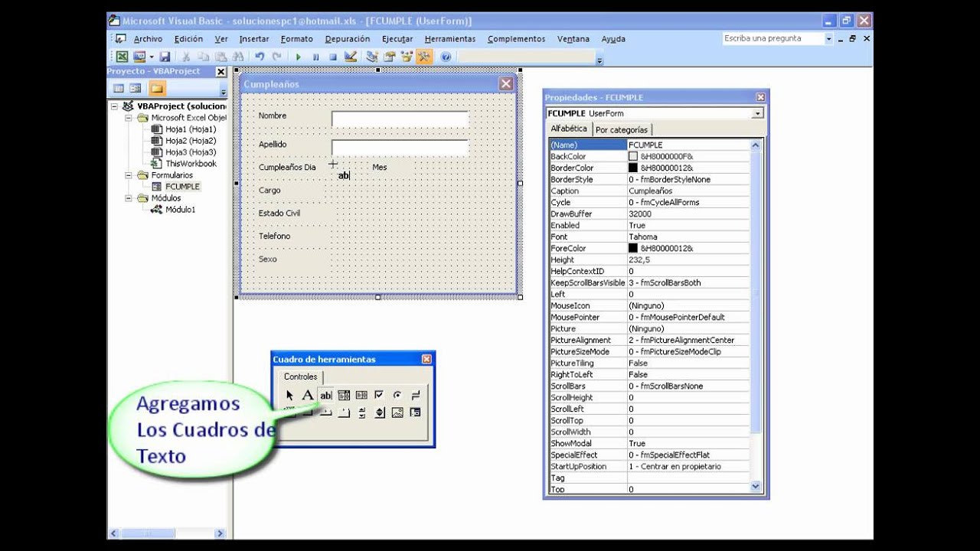Select the TextBox (ab|) control in the toolbox
This screenshot has width=980, height=551.
(x=325, y=395)
